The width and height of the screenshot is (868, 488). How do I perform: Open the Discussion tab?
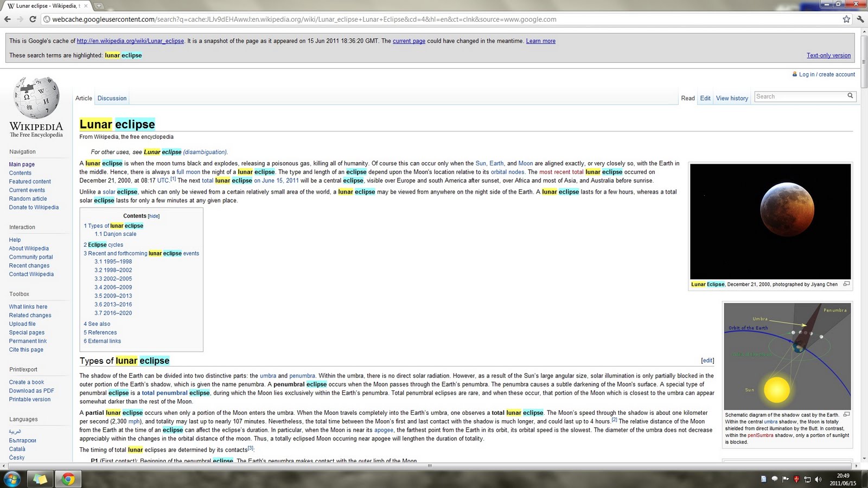[x=112, y=98]
